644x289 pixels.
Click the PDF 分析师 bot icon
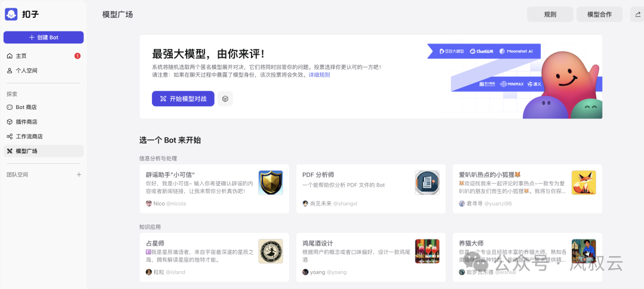click(427, 182)
